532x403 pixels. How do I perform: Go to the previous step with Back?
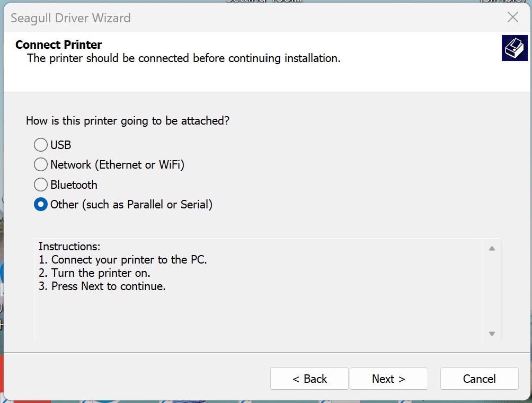(x=309, y=379)
